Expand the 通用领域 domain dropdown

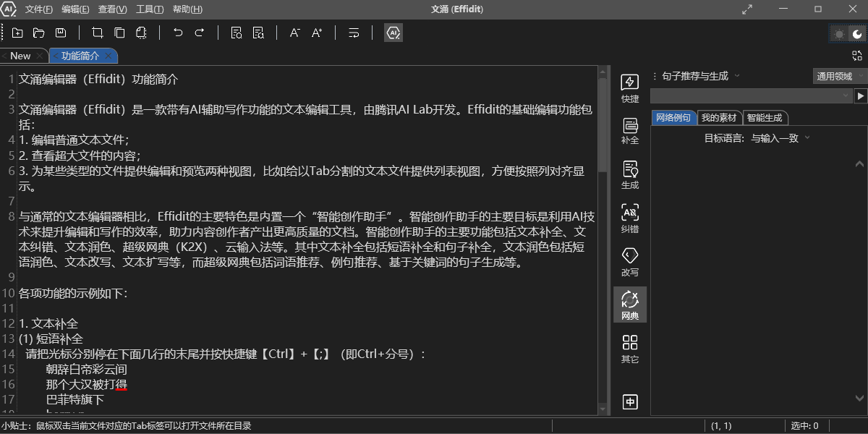point(839,76)
